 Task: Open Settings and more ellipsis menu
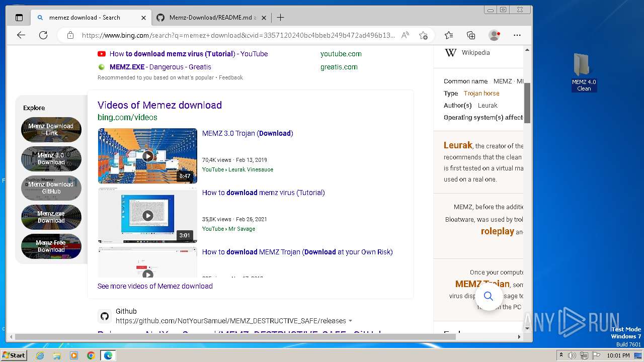click(517, 35)
